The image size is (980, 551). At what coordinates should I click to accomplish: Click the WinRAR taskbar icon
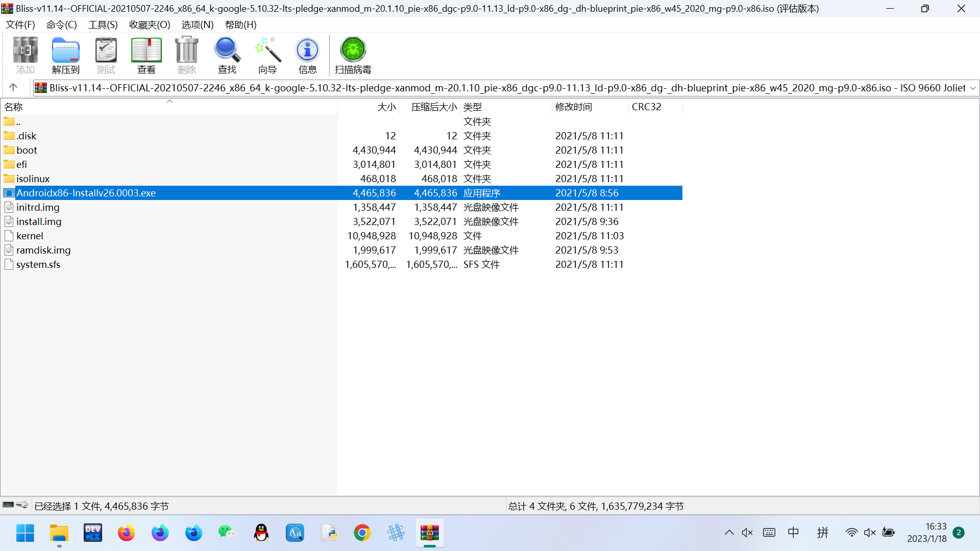tap(430, 533)
